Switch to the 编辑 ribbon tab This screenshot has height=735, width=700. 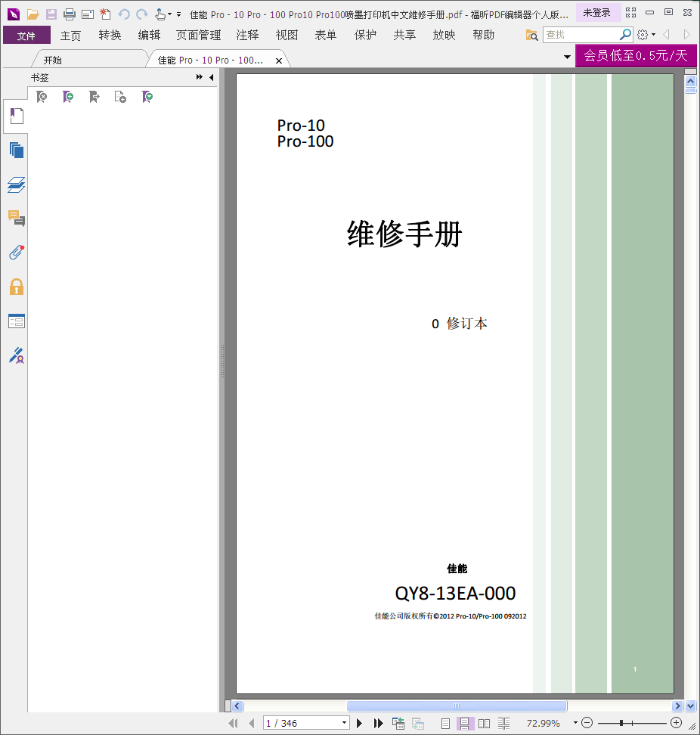point(149,35)
